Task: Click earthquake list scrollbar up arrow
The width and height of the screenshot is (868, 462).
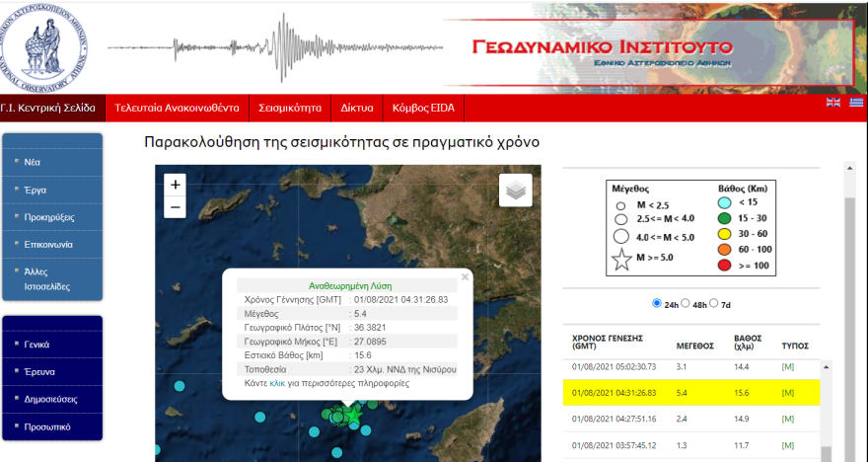Action: tap(826, 366)
